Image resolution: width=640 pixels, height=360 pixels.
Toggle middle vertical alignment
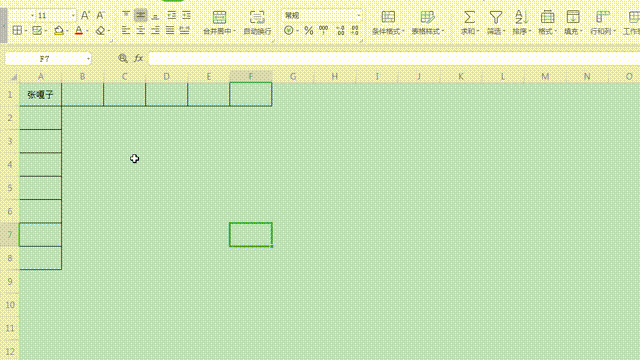click(141, 16)
